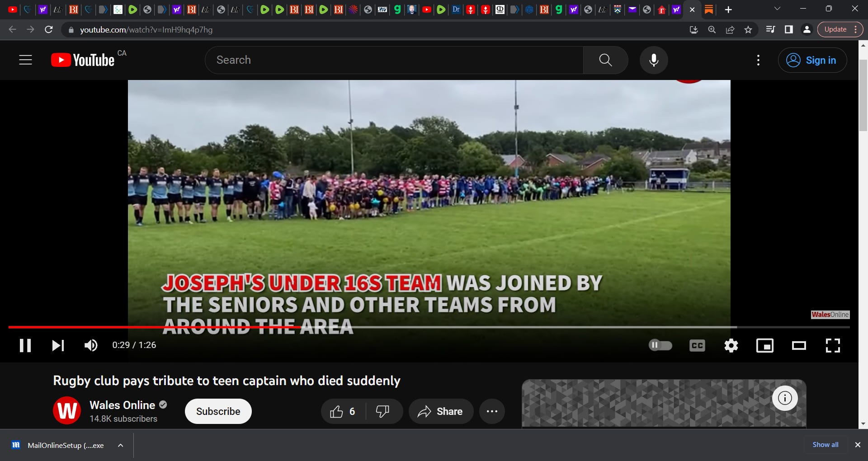Screen dimensions: 868x461
Task: Go back to previous page
Action: tap(12, 30)
